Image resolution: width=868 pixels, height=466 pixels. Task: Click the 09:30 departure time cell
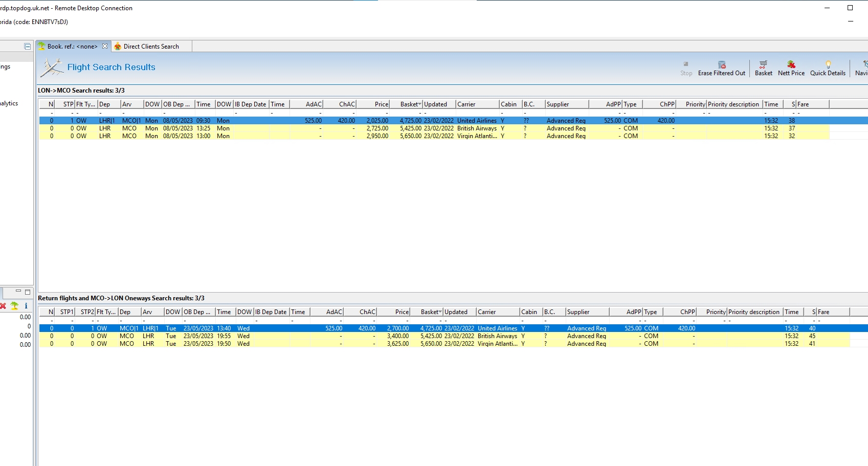click(204, 121)
